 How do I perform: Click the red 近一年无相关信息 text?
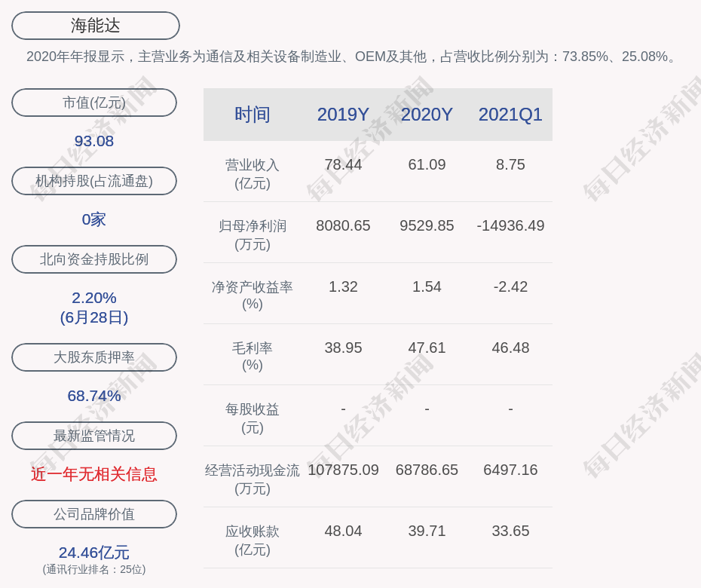94,474
